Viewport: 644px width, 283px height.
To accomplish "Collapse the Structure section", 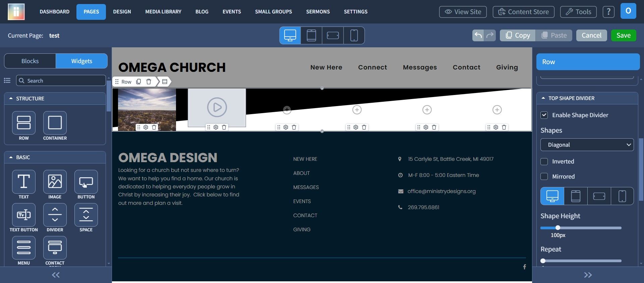I will pyautogui.click(x=55, y=99).
